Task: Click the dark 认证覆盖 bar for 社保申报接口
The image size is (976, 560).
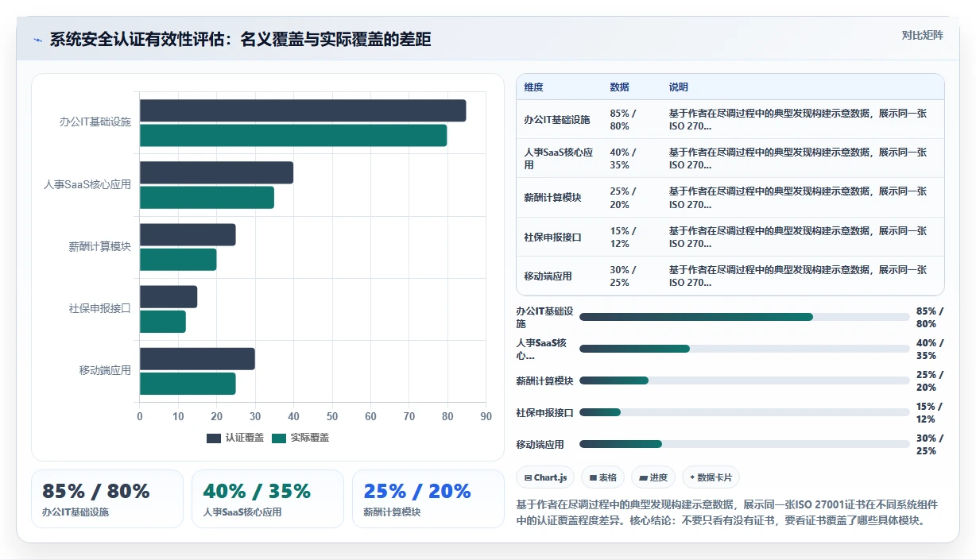Action: pos(168,296)
